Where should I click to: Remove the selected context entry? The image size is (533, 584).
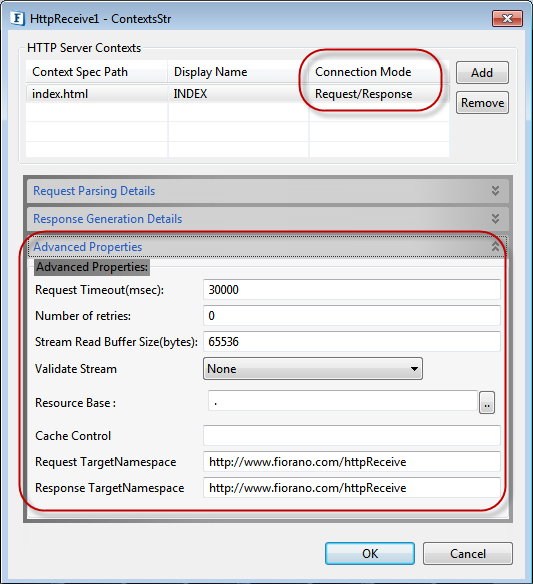pyautogui.click(x=482, y=102)
